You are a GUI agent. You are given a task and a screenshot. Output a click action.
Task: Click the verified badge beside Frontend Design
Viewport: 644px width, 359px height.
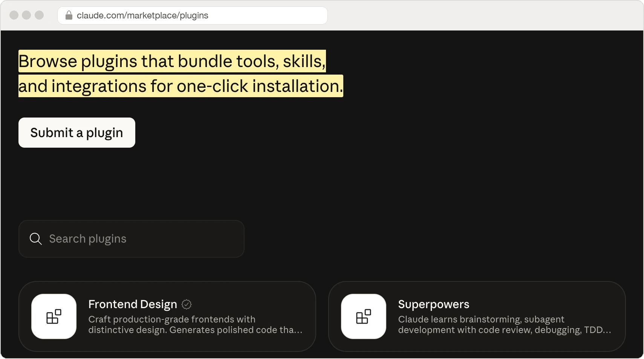tap(187, 304)
